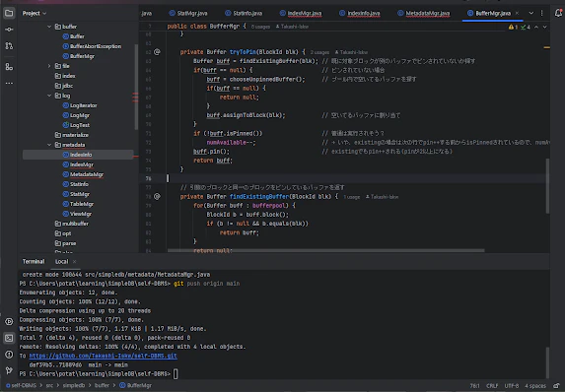Click the editor horizontal scrollbar
The height and width of the screenshot is (392, 565).
[x=326, y=250]
